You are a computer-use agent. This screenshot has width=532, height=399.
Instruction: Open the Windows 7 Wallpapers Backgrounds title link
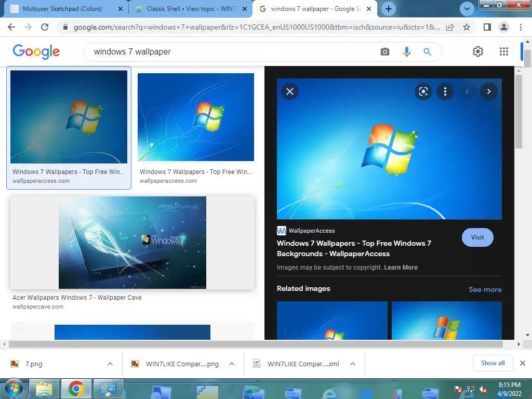coord(354,248)
